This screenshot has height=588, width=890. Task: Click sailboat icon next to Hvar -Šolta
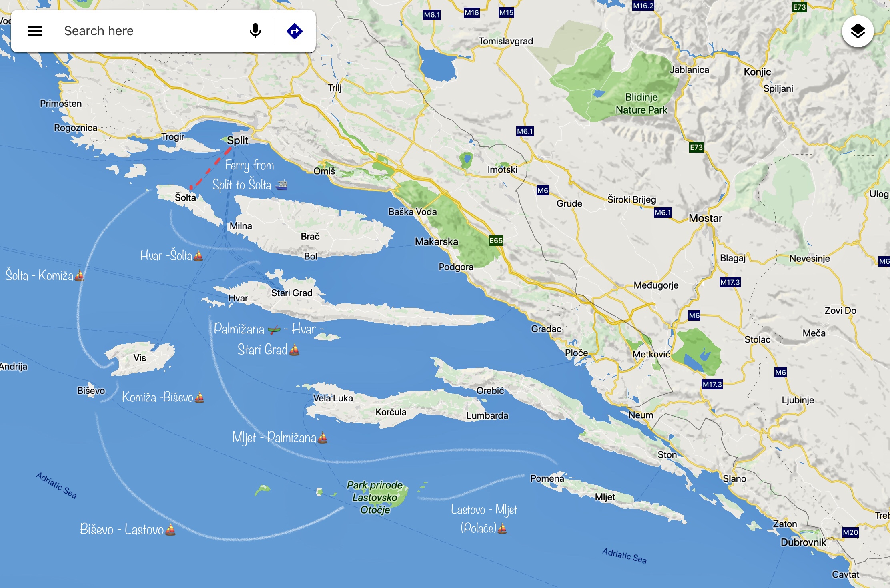tap(198, 256)
